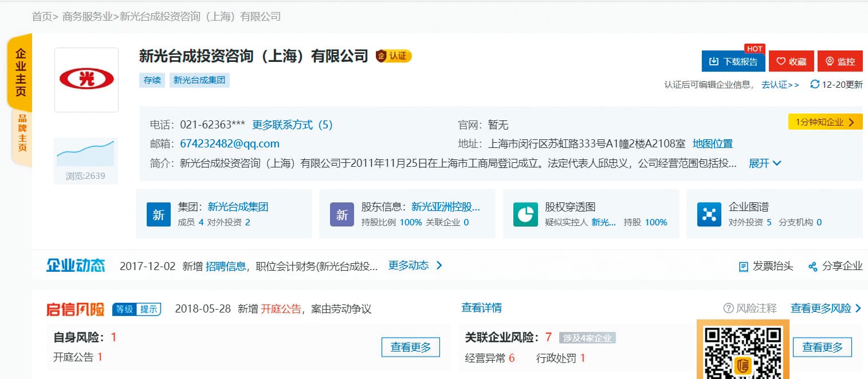
Task: Click the 对外投资 2 count in group card
Action: click(x=229, y=222)
